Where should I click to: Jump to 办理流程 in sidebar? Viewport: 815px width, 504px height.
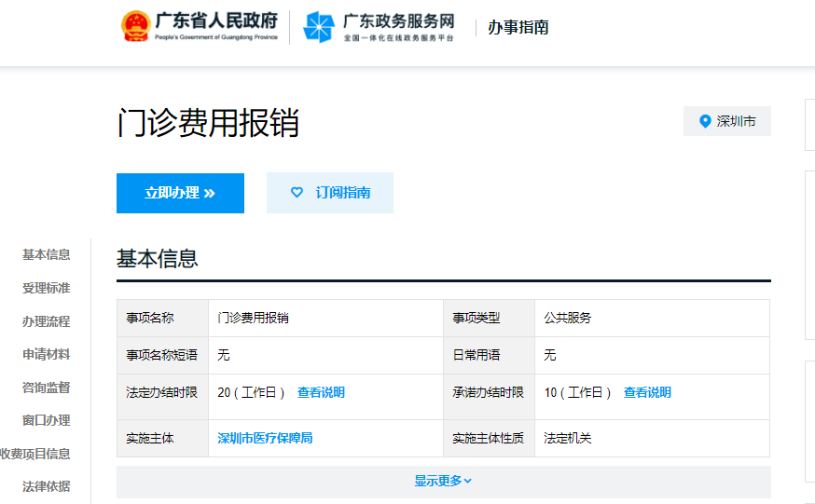pyautogui.click(x=47, y=321)
